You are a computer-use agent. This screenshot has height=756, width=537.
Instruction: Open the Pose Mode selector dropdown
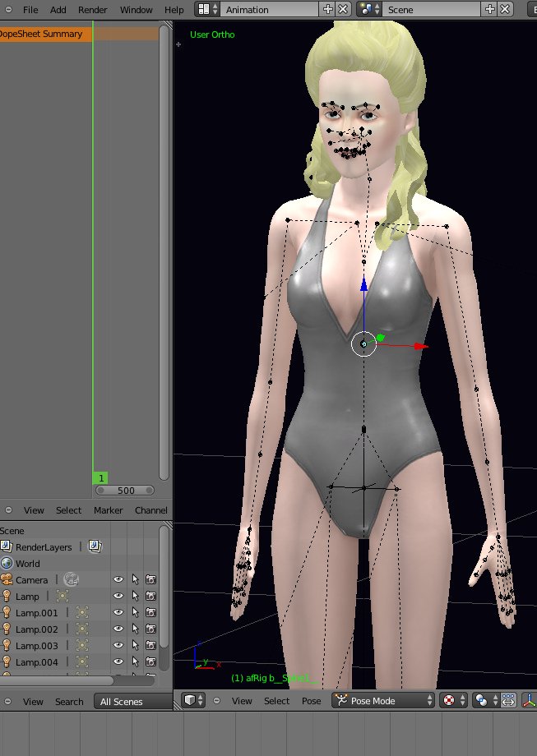[383, 700]
